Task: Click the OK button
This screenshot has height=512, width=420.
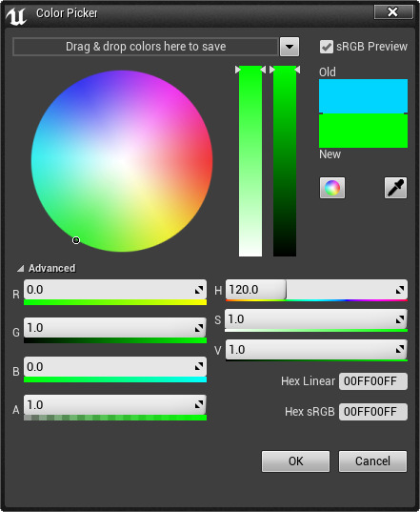Action: pos(295,461)
